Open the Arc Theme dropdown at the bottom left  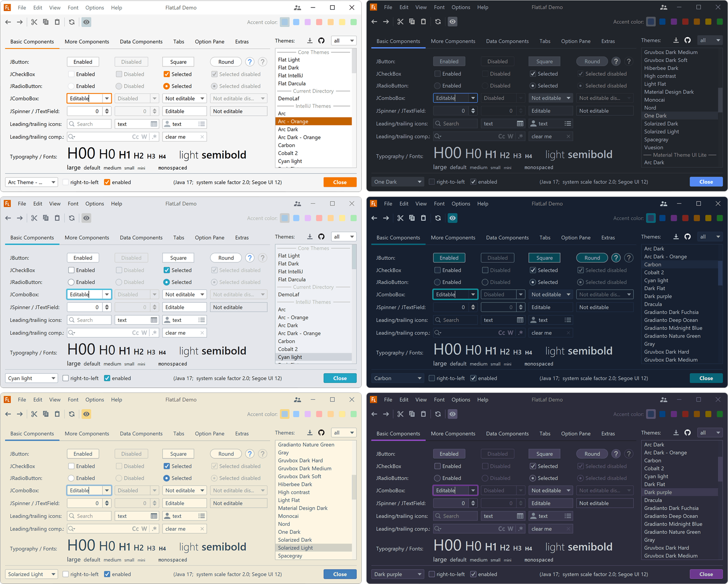(x=31, y=182)
